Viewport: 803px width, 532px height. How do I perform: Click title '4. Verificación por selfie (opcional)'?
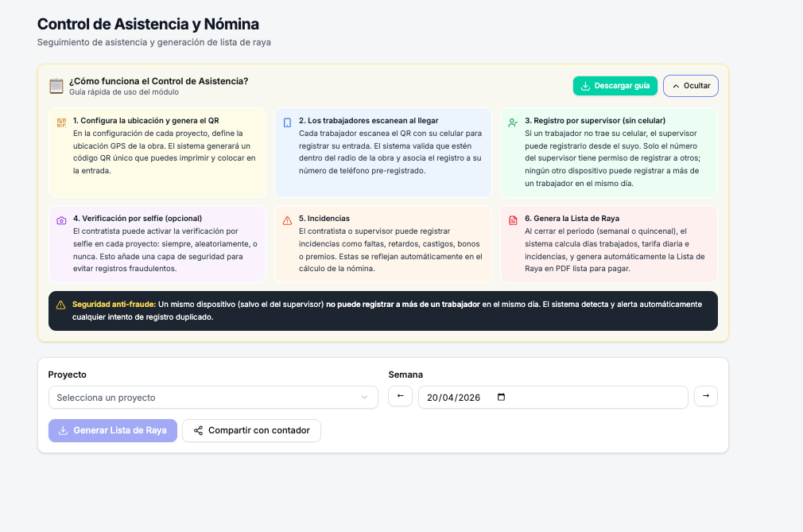pos(138,219)
